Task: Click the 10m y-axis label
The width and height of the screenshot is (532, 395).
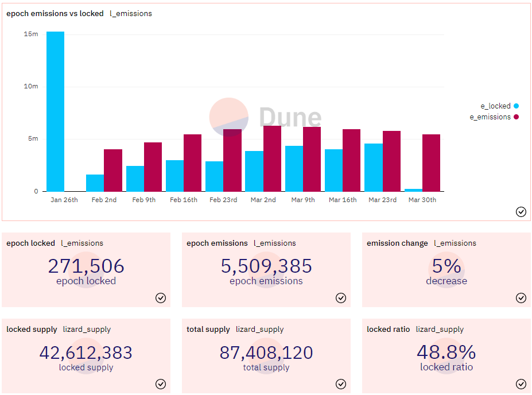Action: click(x=31, y=86)
